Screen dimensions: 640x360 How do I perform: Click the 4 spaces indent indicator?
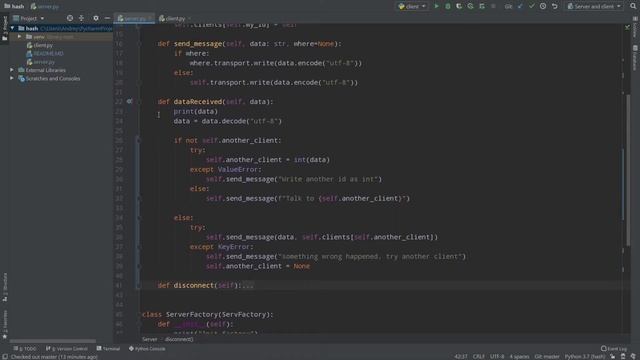click(519, 357)
